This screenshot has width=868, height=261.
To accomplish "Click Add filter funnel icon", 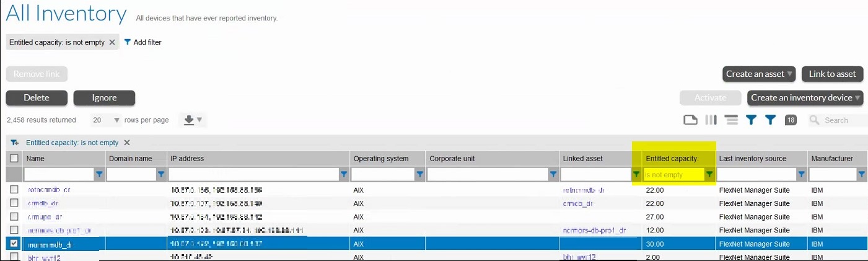I will [x=128, y=42].
